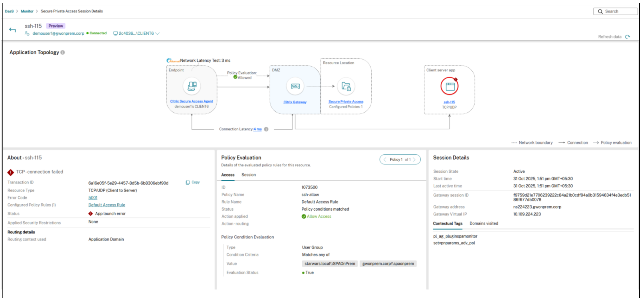The width and height of the screenshot is (644, 302).
Task: Open the Default Access Rule link
Action: pos(107,205)
